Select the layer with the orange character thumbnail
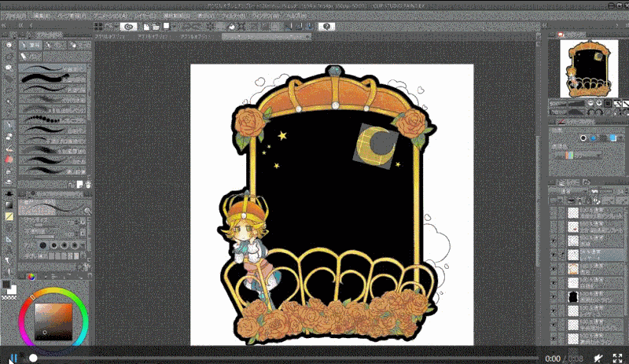Image resolution: width=629 pixels, height=364 pixels. click(573, 269)
